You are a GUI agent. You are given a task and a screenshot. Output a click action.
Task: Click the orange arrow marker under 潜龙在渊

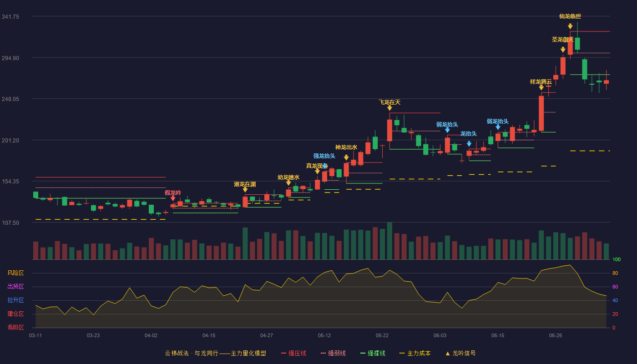(x=245, y=190)
